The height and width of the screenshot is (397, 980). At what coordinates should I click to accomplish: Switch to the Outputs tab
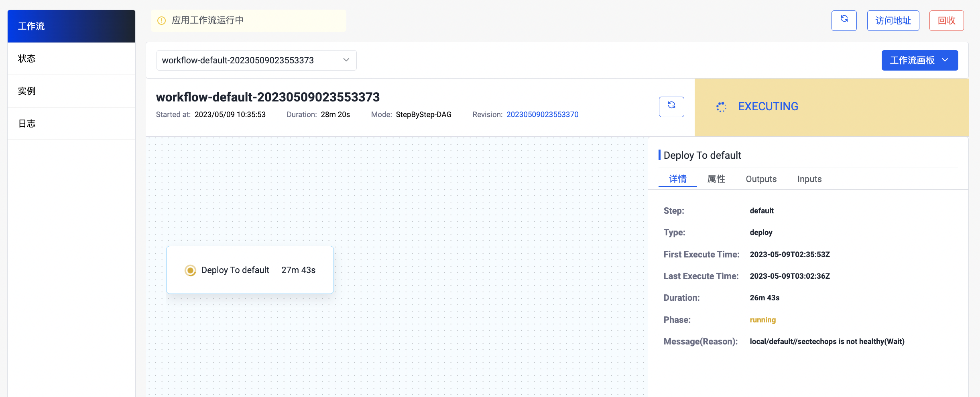click(x=761, y=179)
